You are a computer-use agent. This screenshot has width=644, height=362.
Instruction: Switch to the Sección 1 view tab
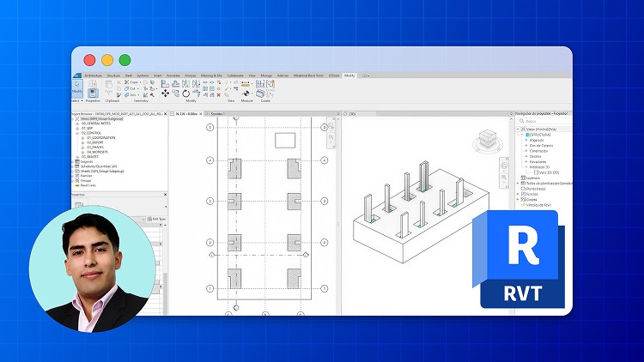[x=218, y=114]
